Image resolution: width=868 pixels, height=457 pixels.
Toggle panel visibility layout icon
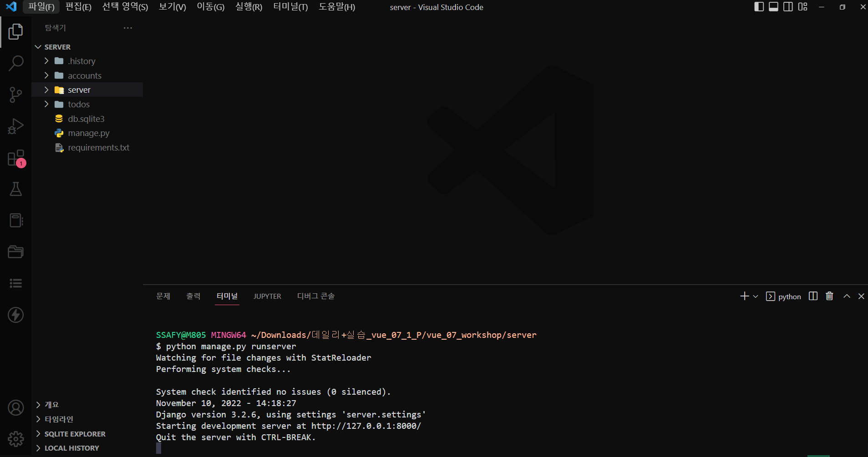[x=773, y=7]
